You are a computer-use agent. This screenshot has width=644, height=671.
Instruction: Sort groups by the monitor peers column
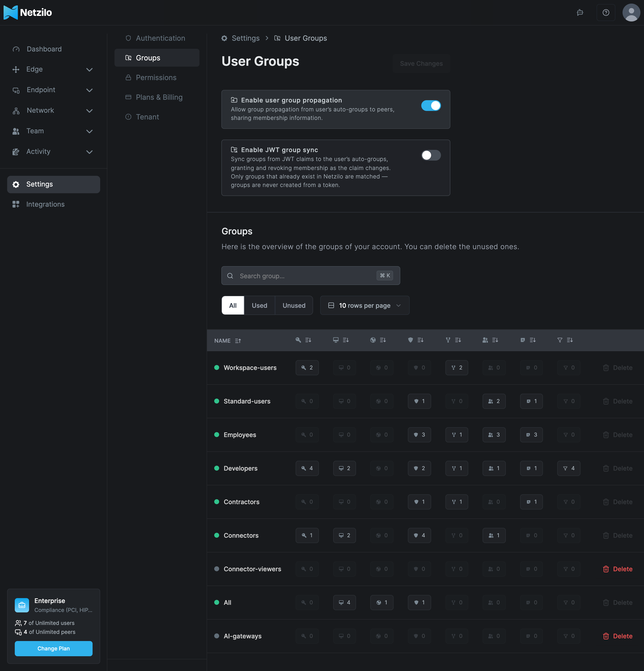coord(341,340)
